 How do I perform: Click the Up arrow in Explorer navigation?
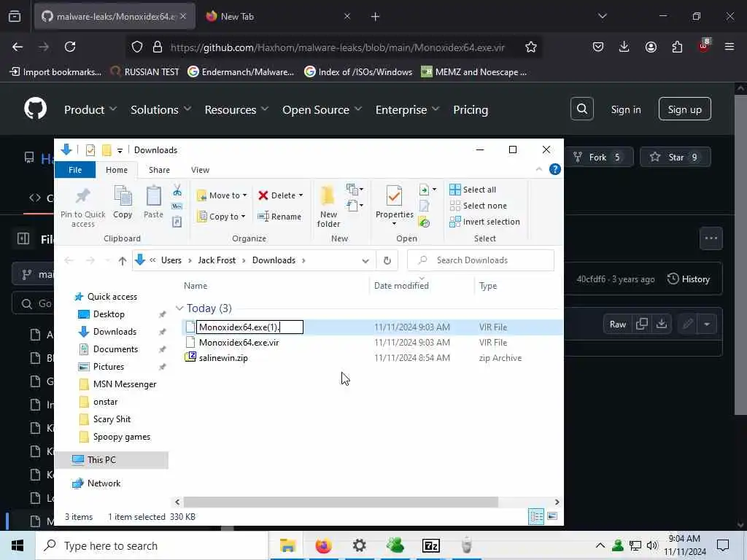123,260
